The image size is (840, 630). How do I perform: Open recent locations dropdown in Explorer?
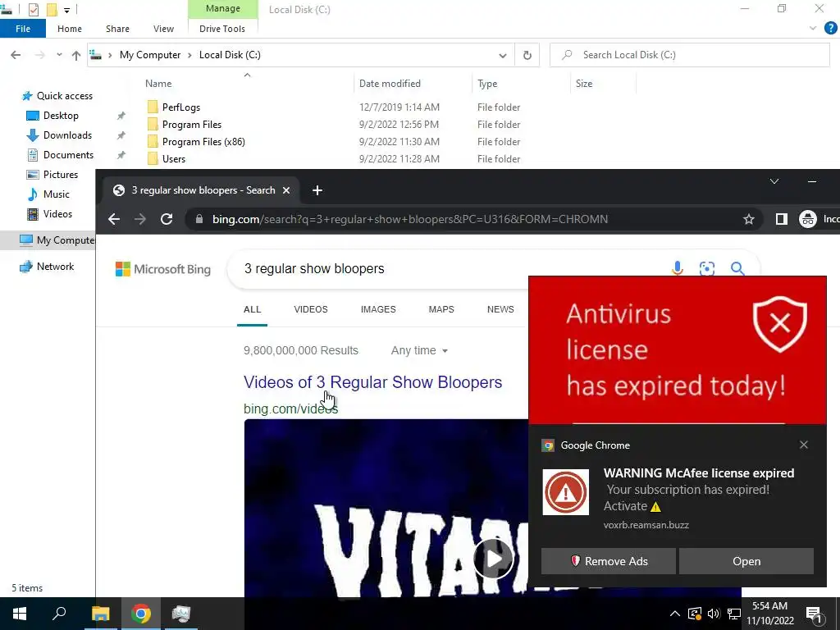tap(59, 55)
